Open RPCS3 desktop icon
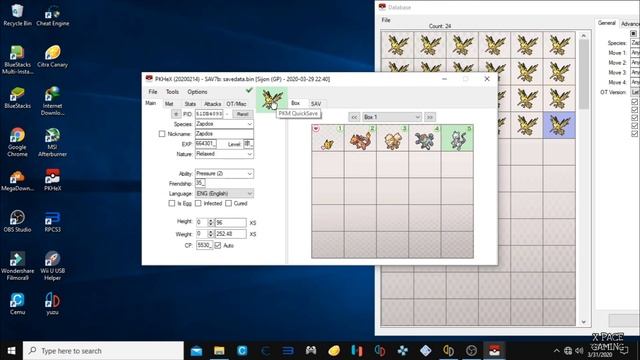The width and height of the screenshot is (640, 360). 53,221
